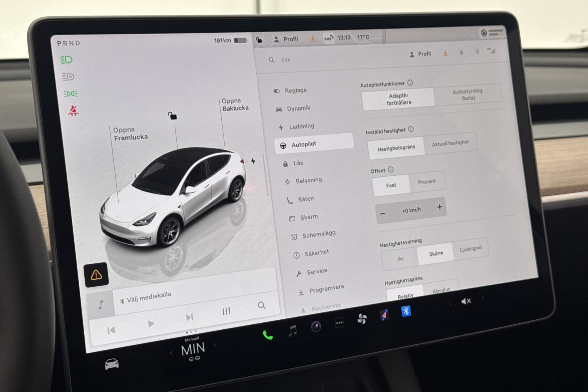Screen dimensions: 588x392
Task: Select Aktuell hastighet option
Action: [450, 143]
